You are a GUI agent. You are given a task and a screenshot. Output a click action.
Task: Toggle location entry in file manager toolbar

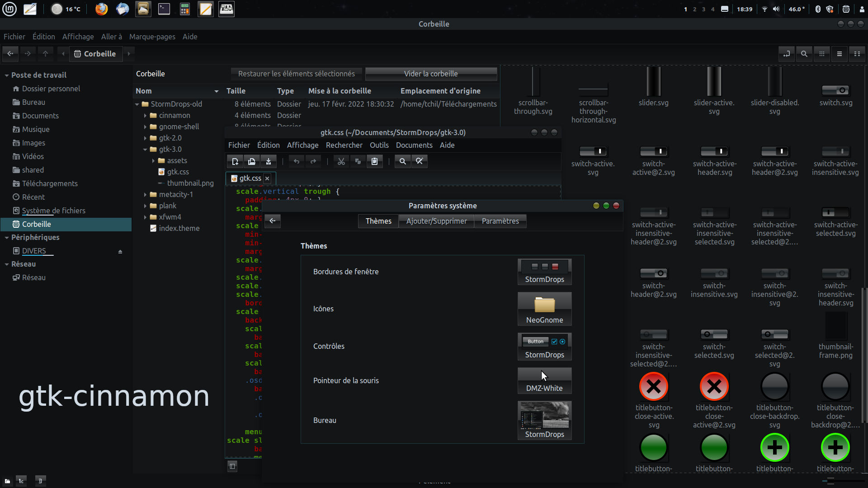click(787, 54)
